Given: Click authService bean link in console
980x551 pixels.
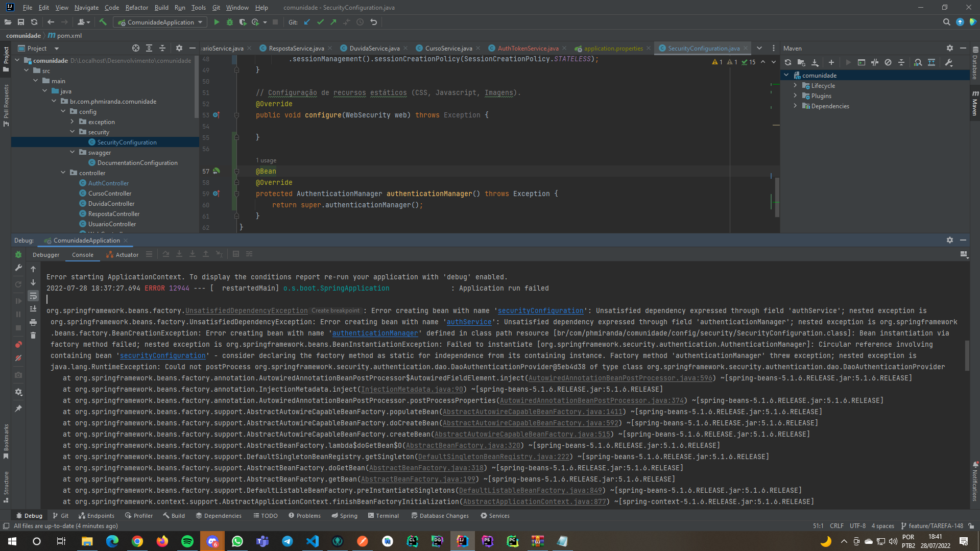Looking at the screenshot, I should [x=469, y=322].
